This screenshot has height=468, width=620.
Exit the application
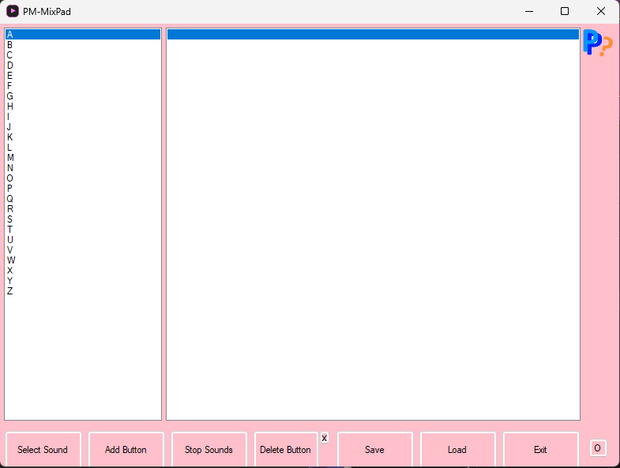coord(541,449)
